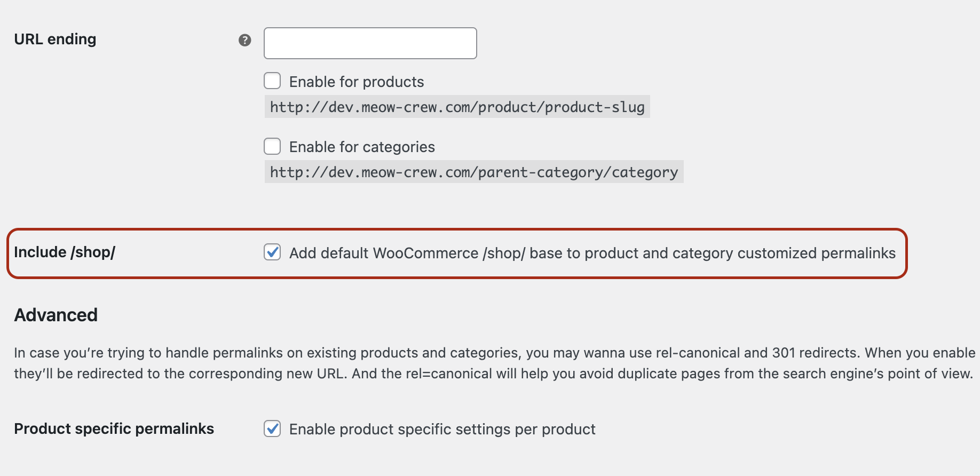Select the parent-category URL preview text
The height and width of the screenshot is (476, 980).
473,172
